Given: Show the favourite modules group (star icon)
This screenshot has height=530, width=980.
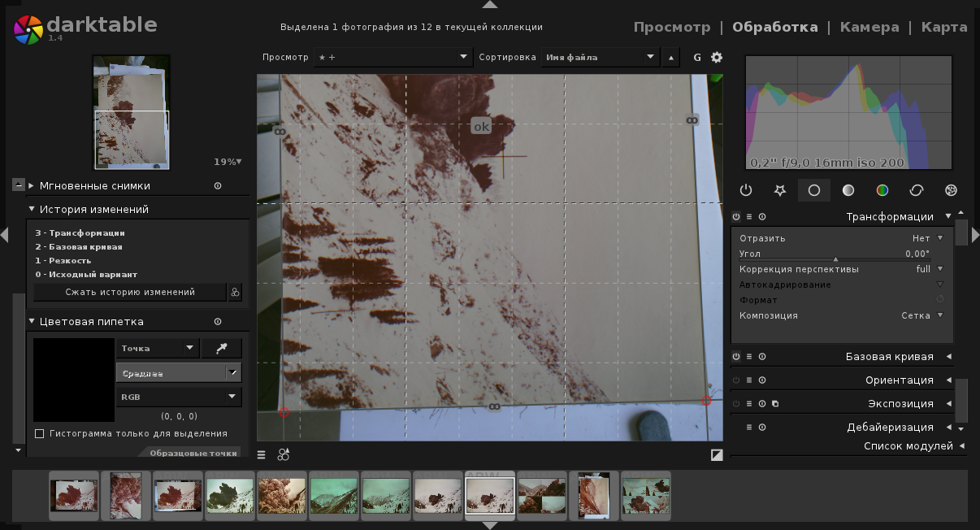Looking at the screenshot, I should pyautogui.click(x=779, y=190).
